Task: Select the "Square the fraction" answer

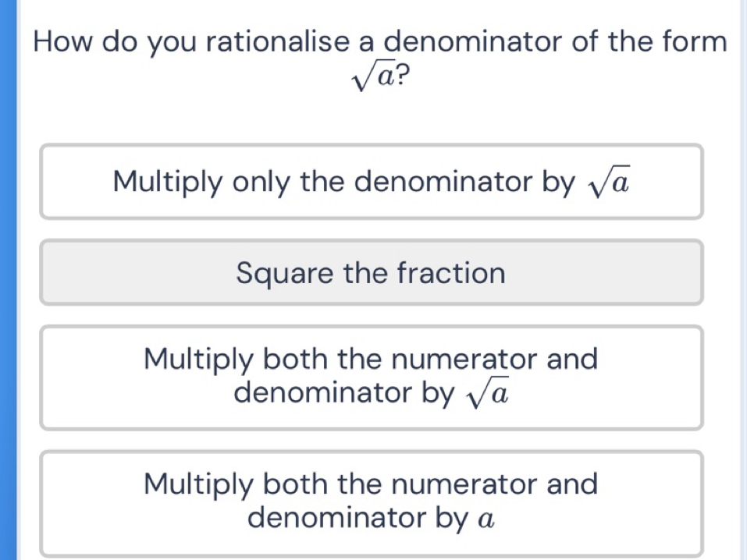Action: (371, 272)
